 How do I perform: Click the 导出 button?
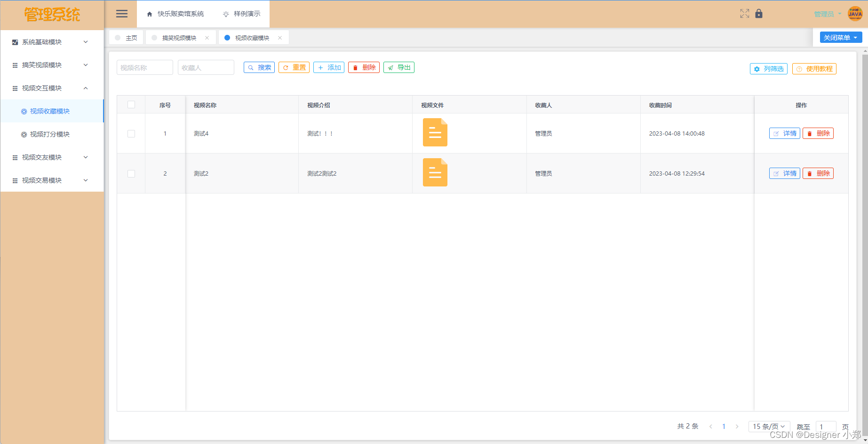coord(399,67)
